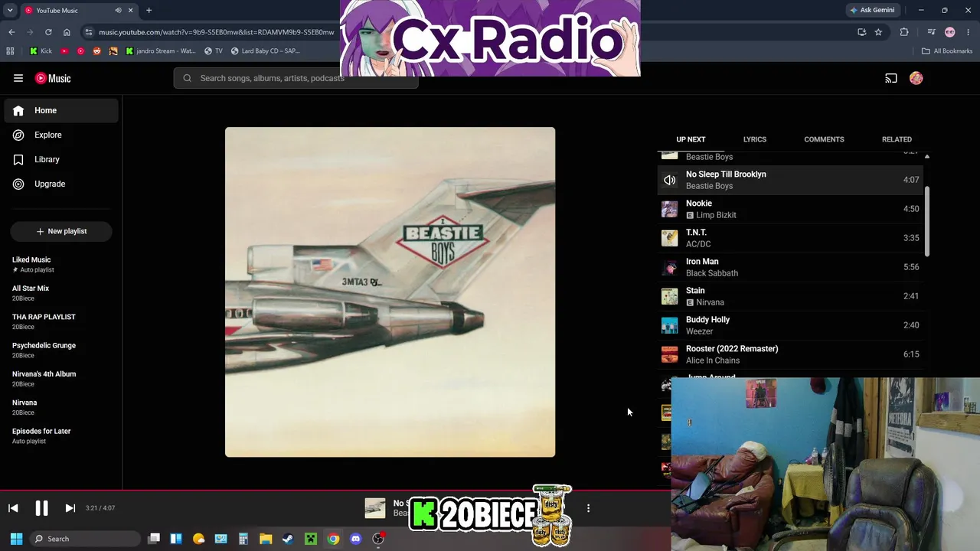Go to the browser home page
The width and height of the screenshot is (980, 551).
click(x=67, y=32)
